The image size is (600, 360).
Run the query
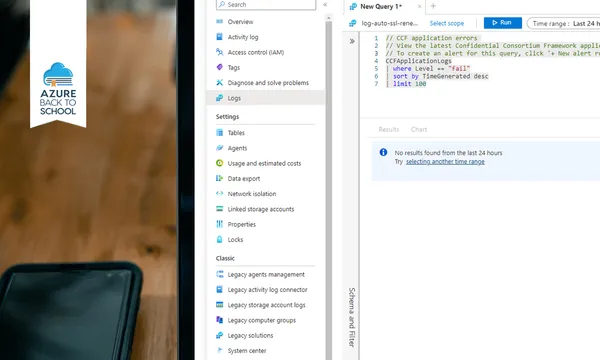pyautogui.click(x=502, y=23)
